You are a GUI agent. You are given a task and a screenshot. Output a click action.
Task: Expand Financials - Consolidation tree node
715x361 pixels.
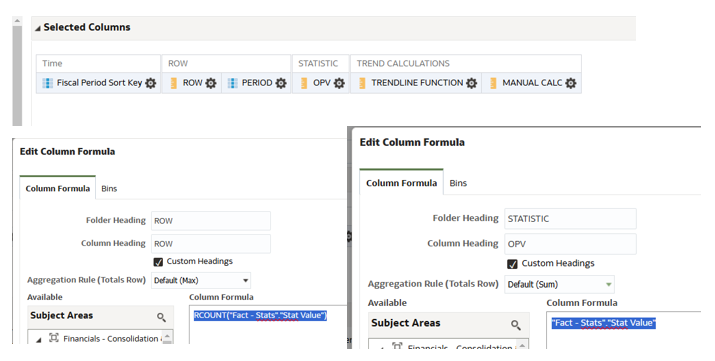click(x=39, y=340)
